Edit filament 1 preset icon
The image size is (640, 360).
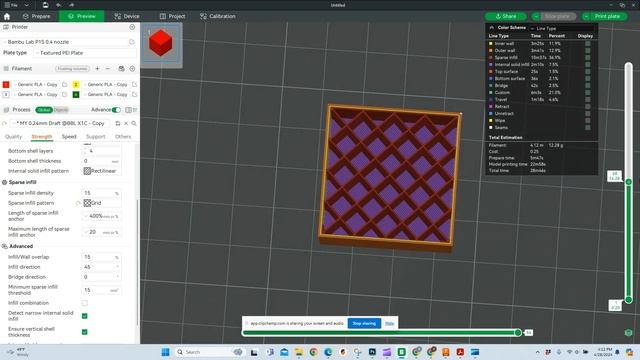(64, 84)
